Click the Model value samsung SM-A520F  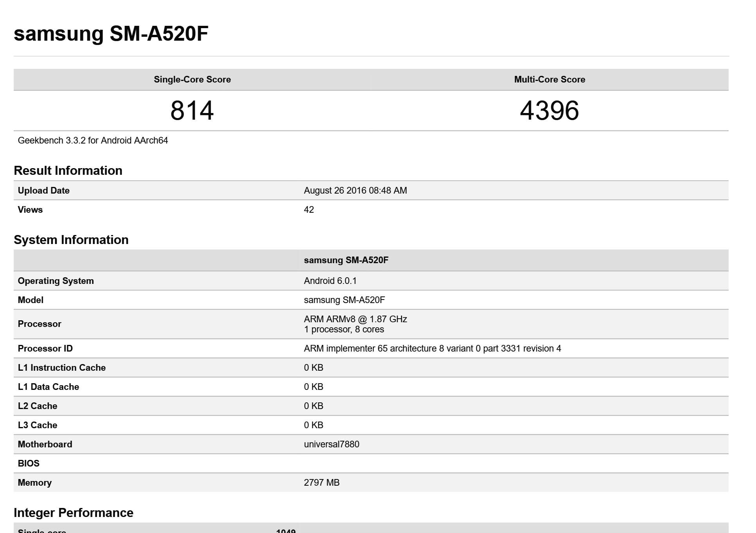[344, 300]
